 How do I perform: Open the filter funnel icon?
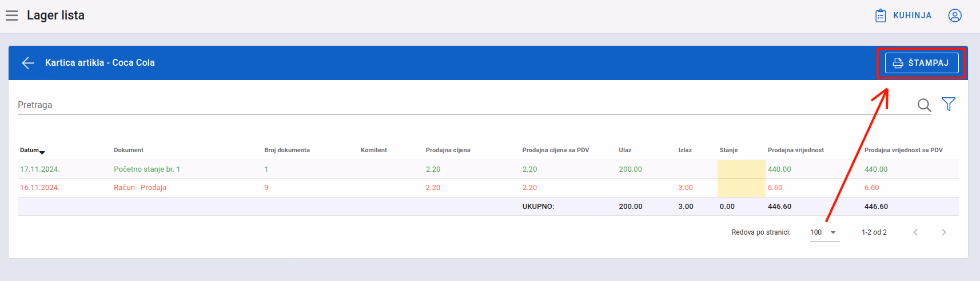[949, 104]
